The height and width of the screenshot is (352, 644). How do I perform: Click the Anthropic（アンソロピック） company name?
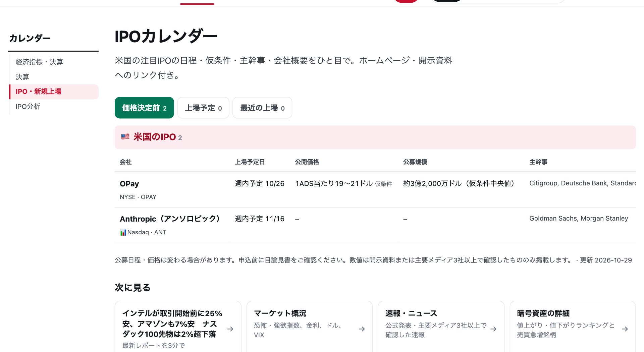pos(170,219)
